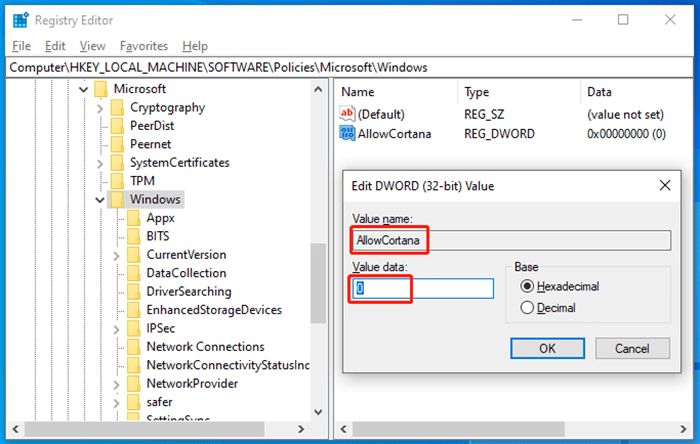Click the BITS folder icon
The image size is (700, 444).
[x=134, y=236]
